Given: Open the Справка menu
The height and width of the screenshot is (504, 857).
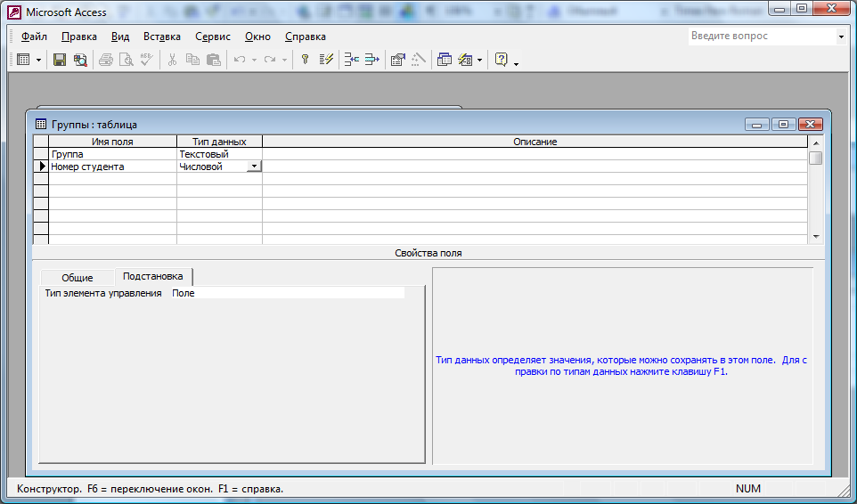Looking at the screenshot, I should (x=305, y=37).
